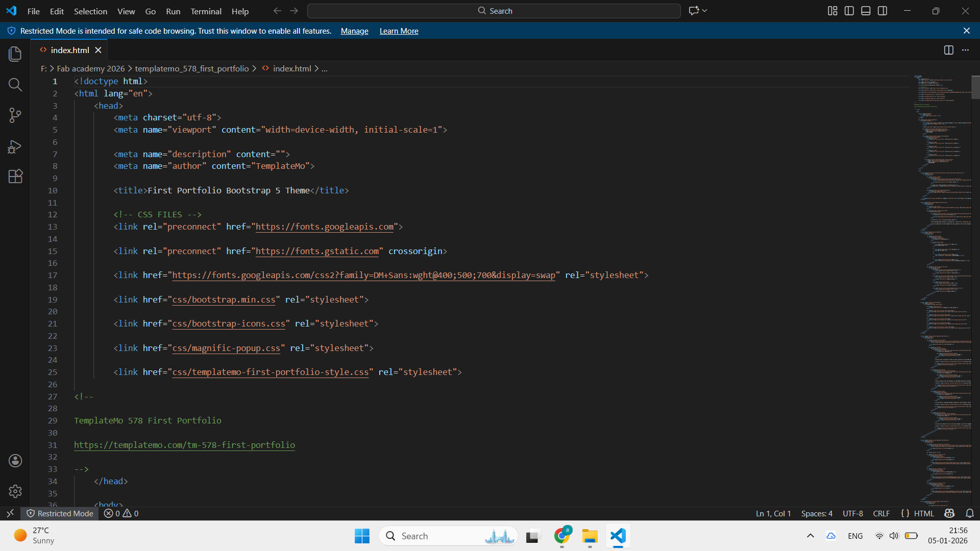Toggle the Primary Side Bar
980x551 pixels.
849,11
